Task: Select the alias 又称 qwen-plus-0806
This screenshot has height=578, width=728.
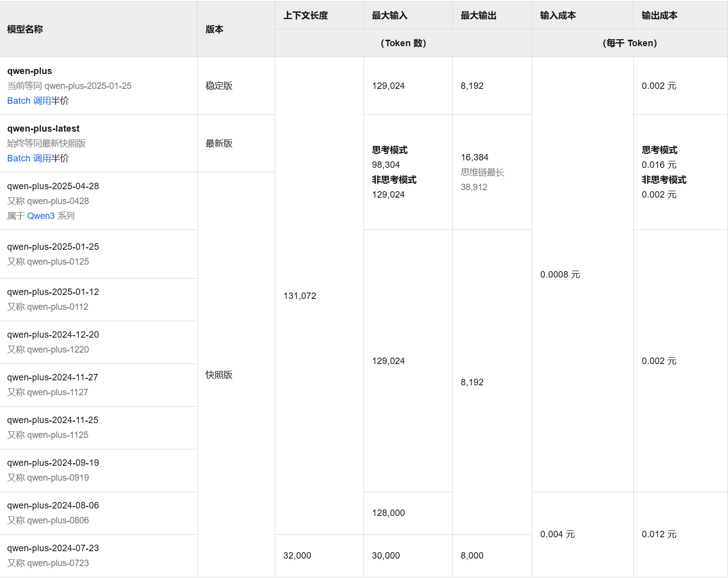Action: click(x=48, y=520)
